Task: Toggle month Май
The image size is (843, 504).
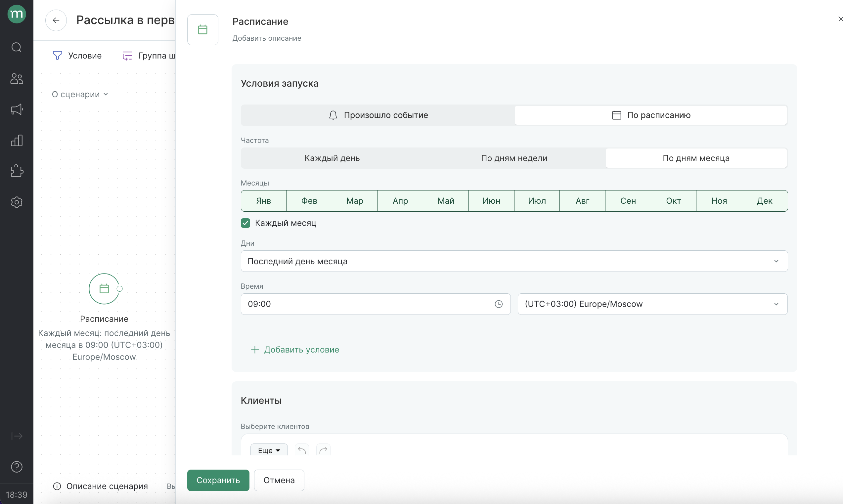Action: click(x=446, y=201)
